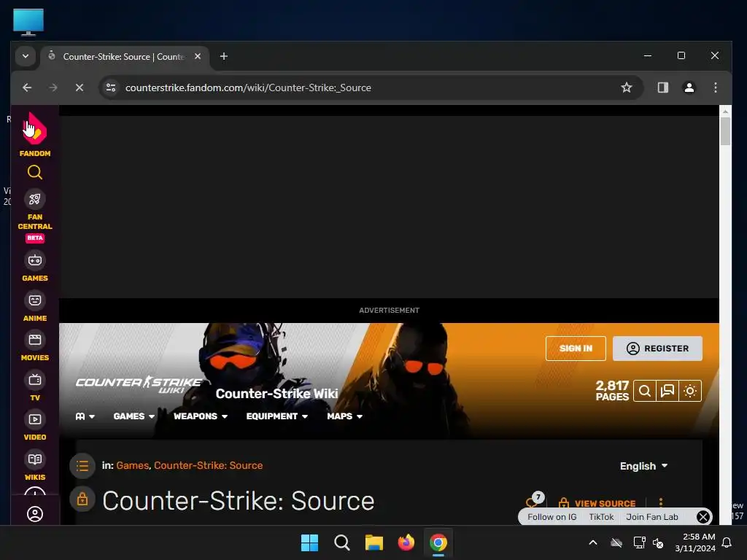Click the page vertical scrollbar thumb

click(x=725, y=131)
